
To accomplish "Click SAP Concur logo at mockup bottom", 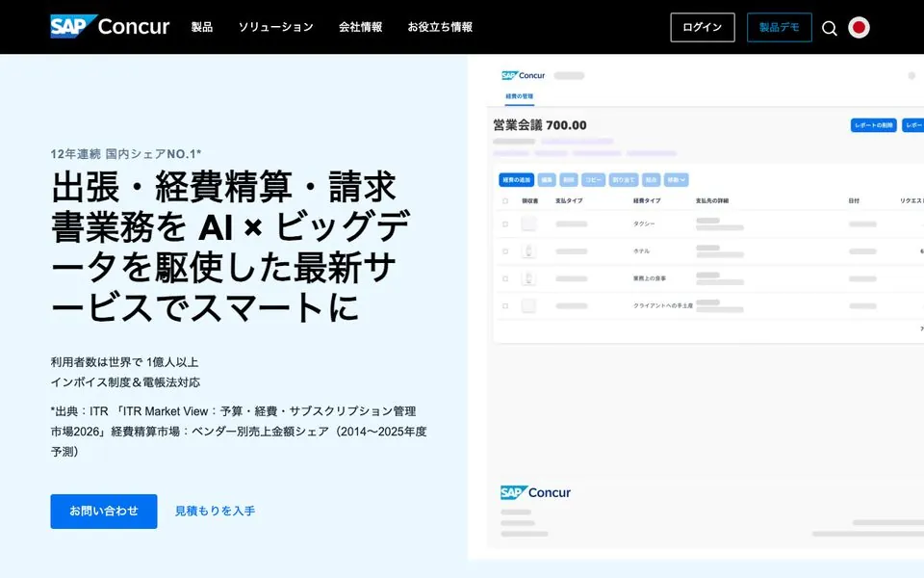I will [x=535, y=492].
